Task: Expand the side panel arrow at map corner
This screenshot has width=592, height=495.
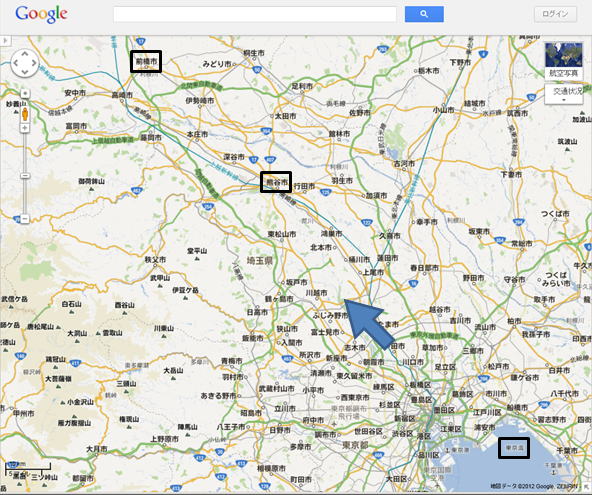Action: pyautogui.click(x=5, y=40)
